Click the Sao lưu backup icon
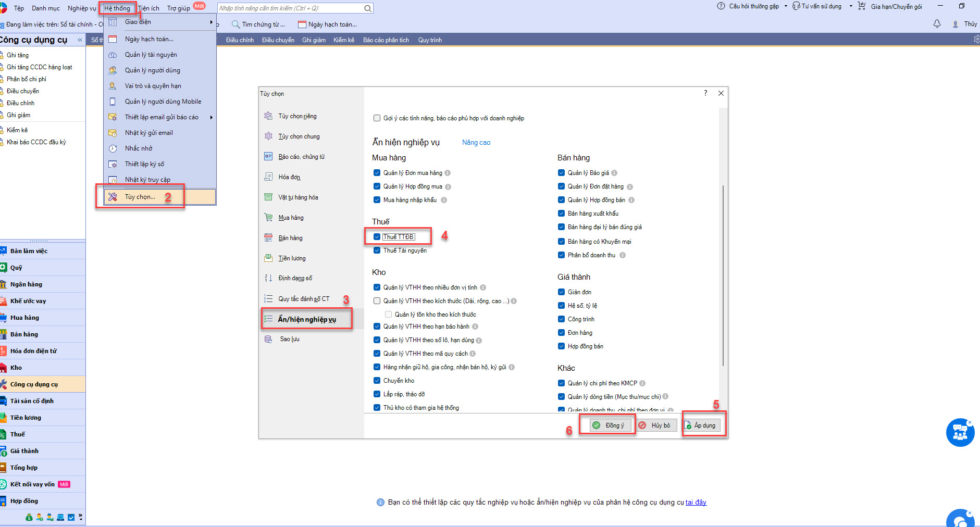This screenshot has height=527, width=980. click(268, 339)
